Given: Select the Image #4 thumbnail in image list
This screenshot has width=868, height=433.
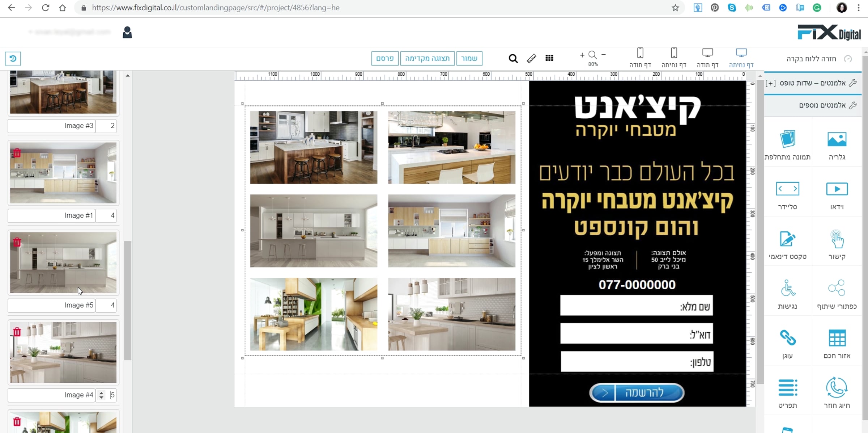Looking at the screenshot, I should (x=63, y=352).
